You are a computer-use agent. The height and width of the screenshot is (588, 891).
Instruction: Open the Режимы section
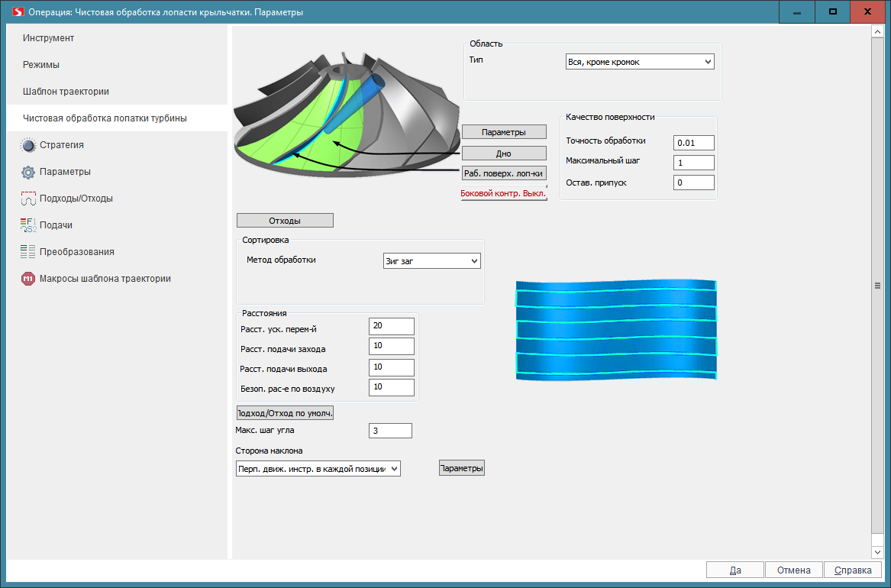tap(41, 65)
